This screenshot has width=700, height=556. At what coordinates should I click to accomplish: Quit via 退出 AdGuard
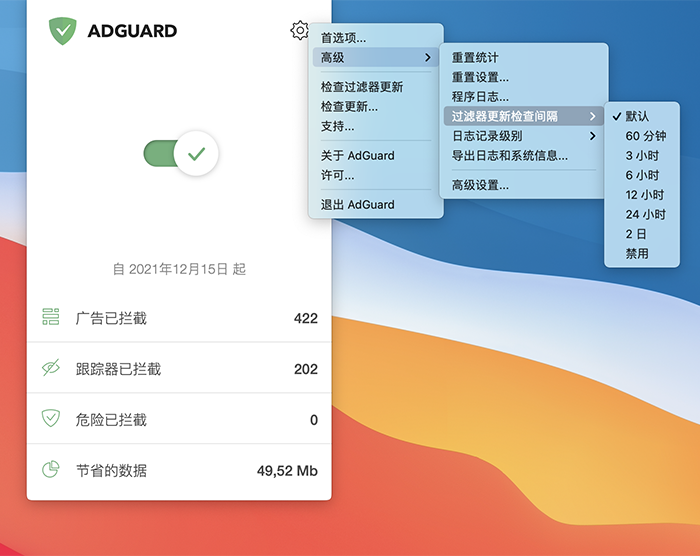[376, 205]
